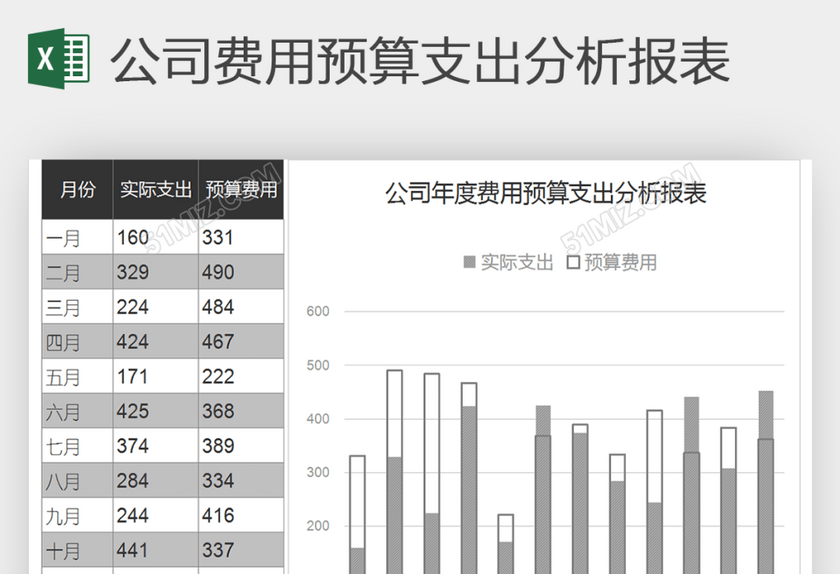Click the 三月 row label
The height and width of the screenshot is (574, 840).
pos(63,308)
